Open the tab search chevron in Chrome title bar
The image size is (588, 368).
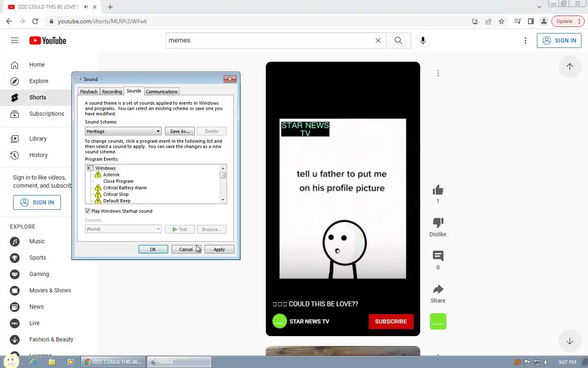pos(539,7)
